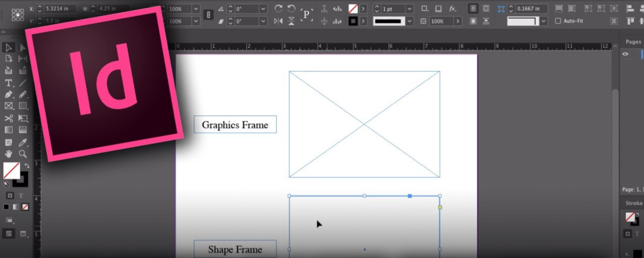Screen dimensions: 644x258
Task: Click the Default Fill and Stroke icon
Action: click(6, 184)
